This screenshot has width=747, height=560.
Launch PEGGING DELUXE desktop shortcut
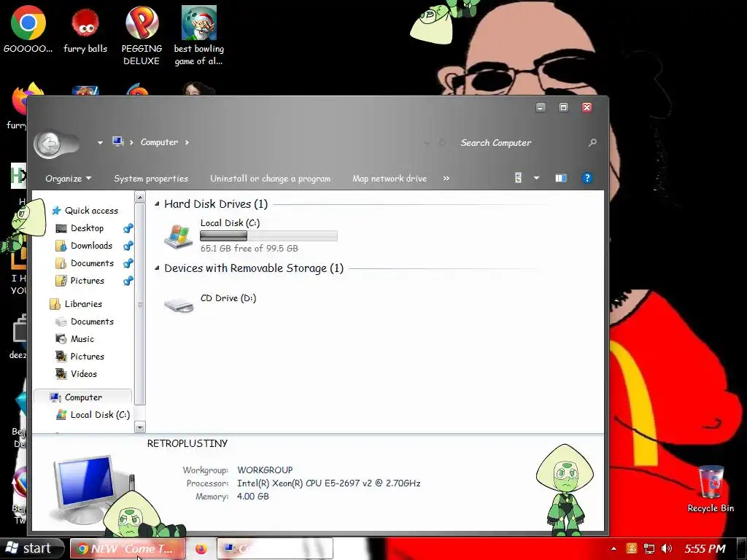[x=142, y=35]
